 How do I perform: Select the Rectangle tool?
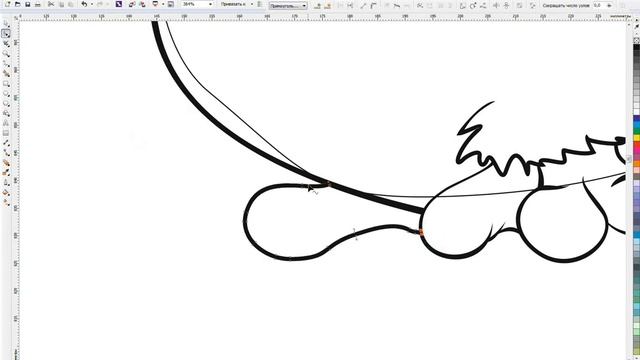click(6, 84)
